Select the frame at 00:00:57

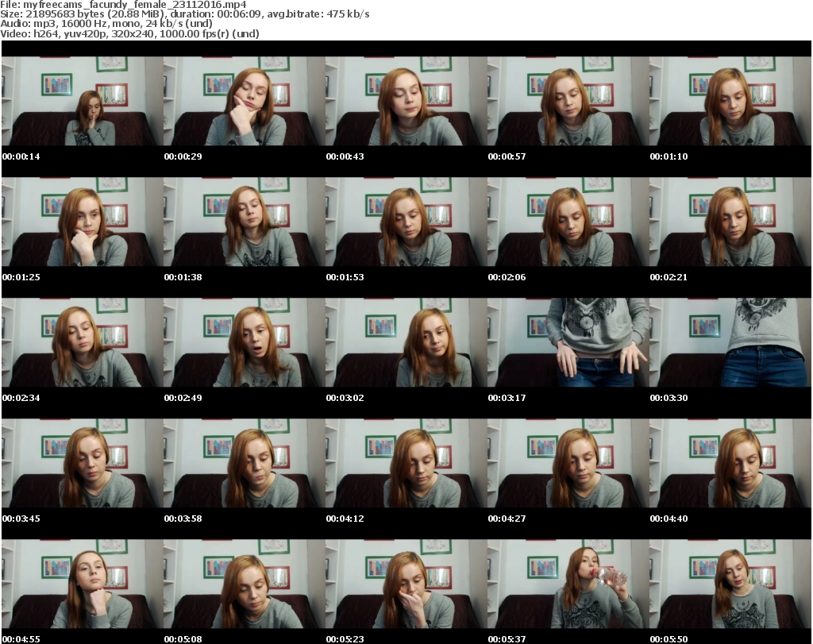[568, 101]
